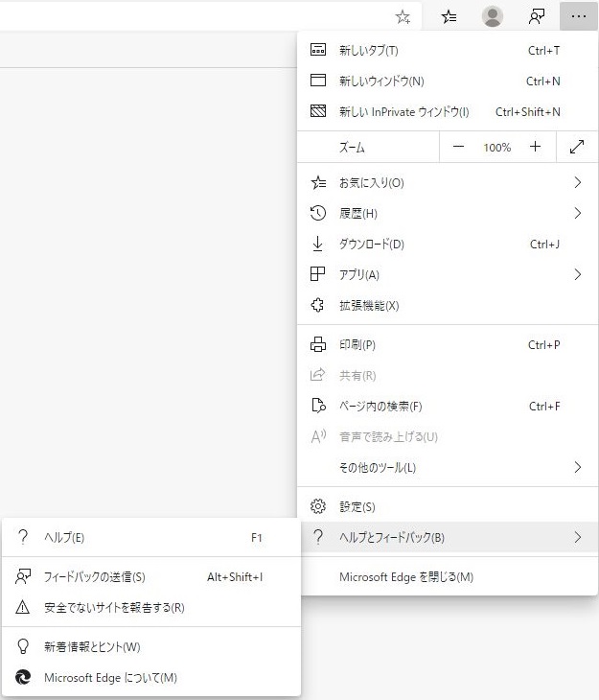
Task: Decrease zoom with the minus button
Action: pyautogui.click(x=458, y=147)
